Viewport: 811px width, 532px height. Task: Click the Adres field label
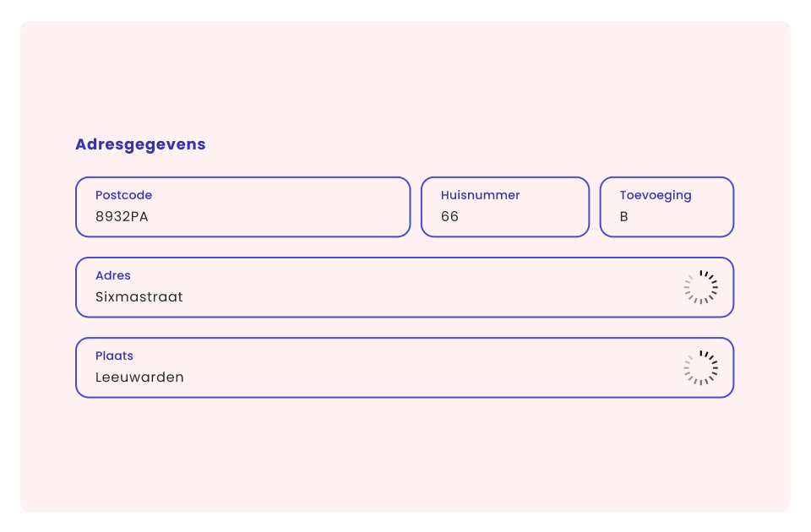coord(112,275)
